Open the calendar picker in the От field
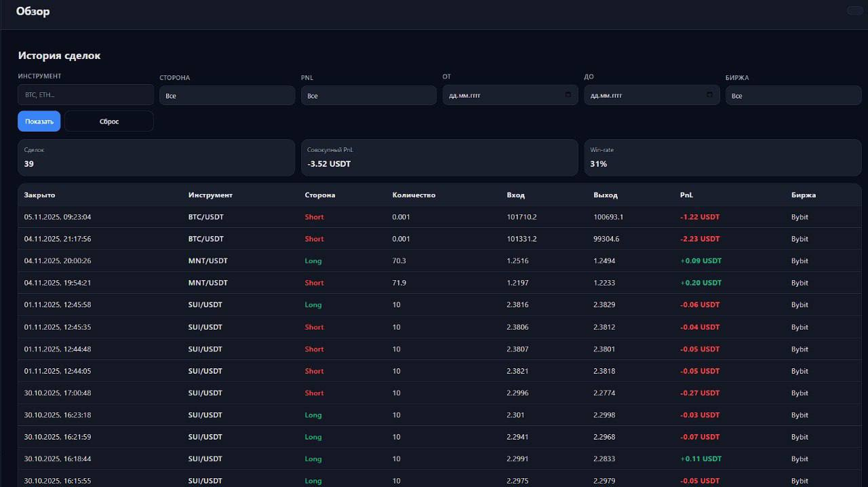 (x=568, y=95)
